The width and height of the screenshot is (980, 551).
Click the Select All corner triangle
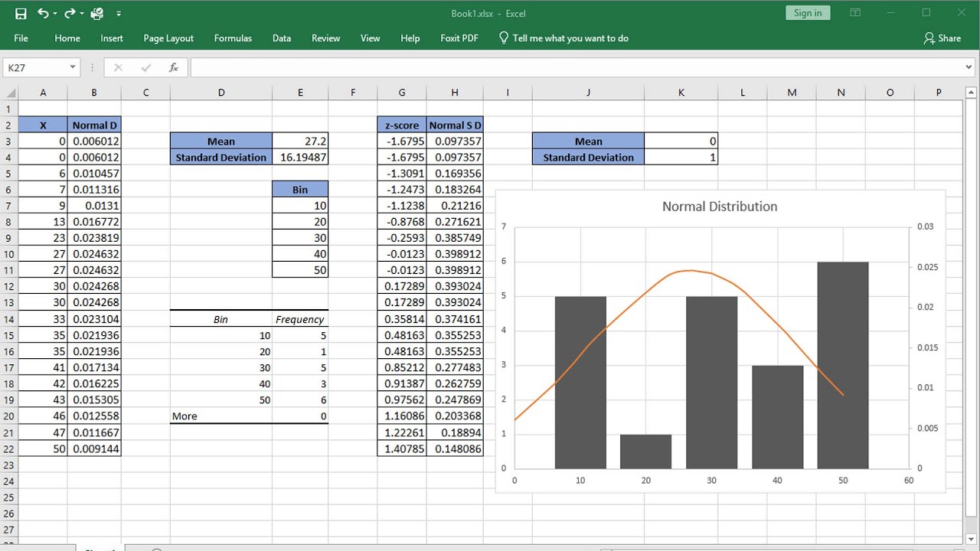(x=9, y=93)
